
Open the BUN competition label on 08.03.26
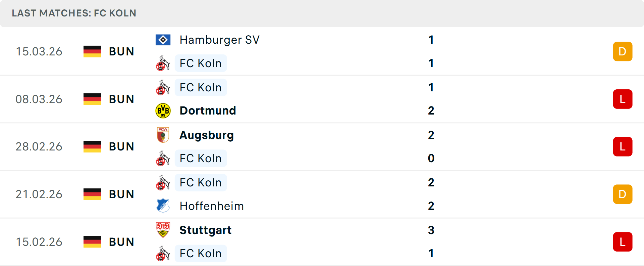(x=121, y=99)
